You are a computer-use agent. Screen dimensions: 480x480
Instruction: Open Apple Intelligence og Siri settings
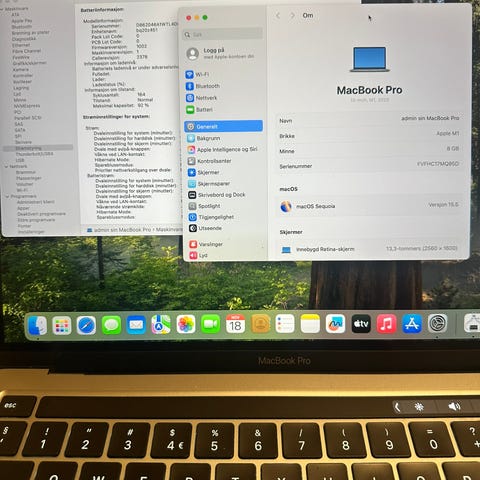point(223,149)
